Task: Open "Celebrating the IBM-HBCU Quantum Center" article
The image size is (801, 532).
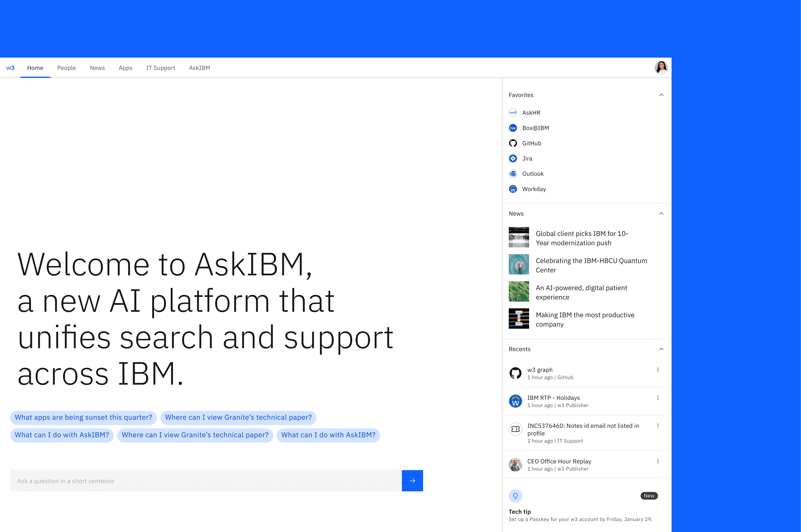Action: (591, 265)
